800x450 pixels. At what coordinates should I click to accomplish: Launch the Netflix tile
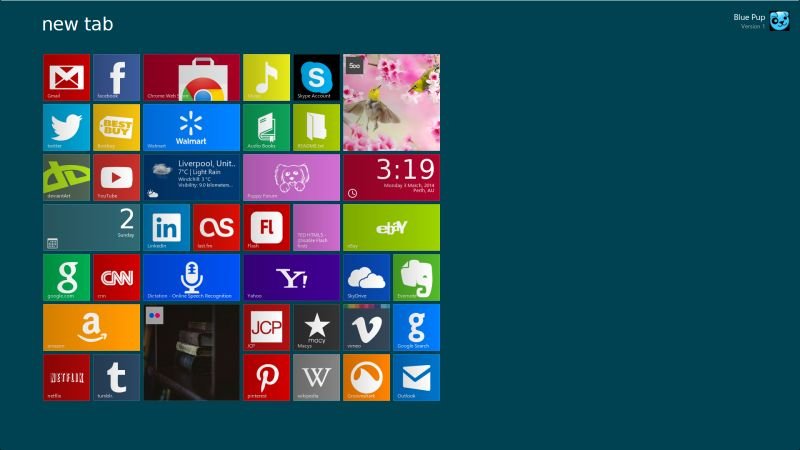[66, 378]
